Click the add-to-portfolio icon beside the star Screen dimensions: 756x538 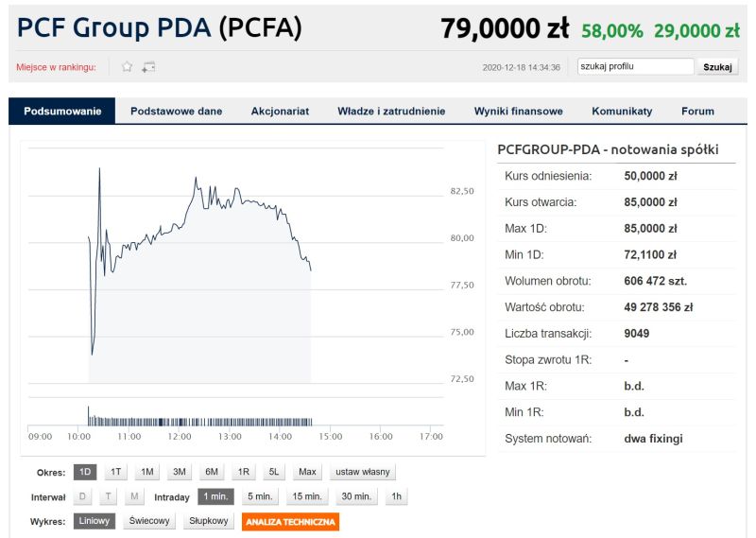point(148,67)
